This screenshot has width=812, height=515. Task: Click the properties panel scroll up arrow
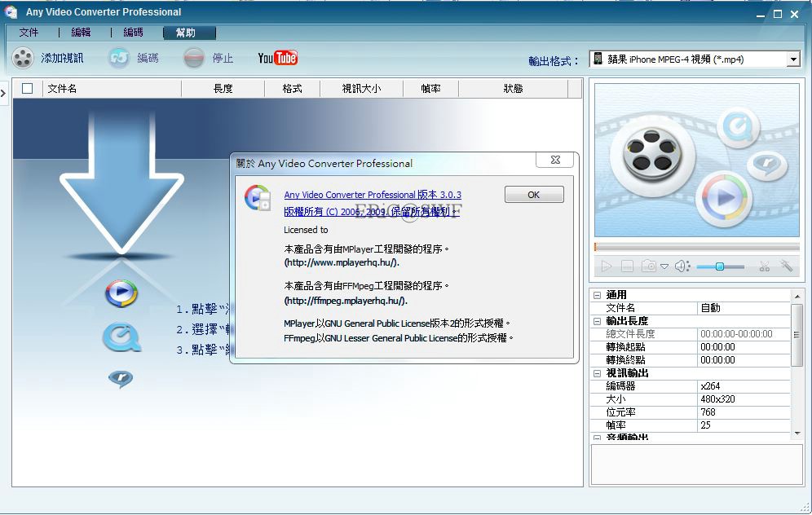point(797,296)
